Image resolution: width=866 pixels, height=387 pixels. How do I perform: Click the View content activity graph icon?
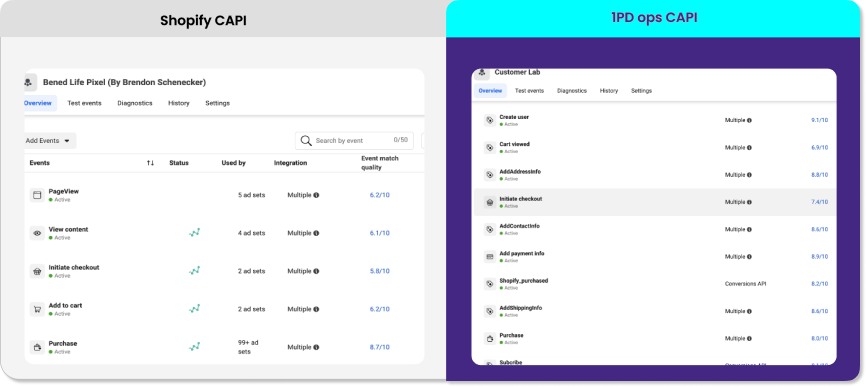click(x=194, y=233)
